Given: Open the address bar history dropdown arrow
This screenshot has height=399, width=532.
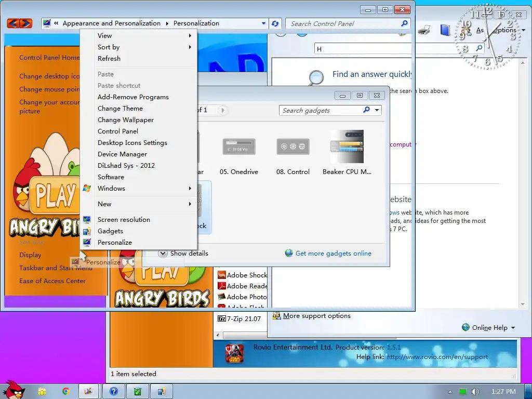Looking at the screenshot, I should [x=263, y=23].
